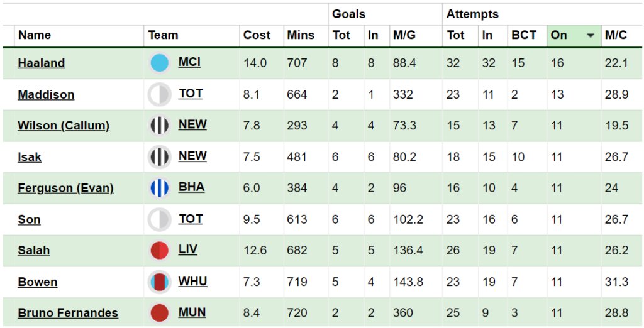Click the Tottenham badge in Maddison's row

click(x=159, y=94)
